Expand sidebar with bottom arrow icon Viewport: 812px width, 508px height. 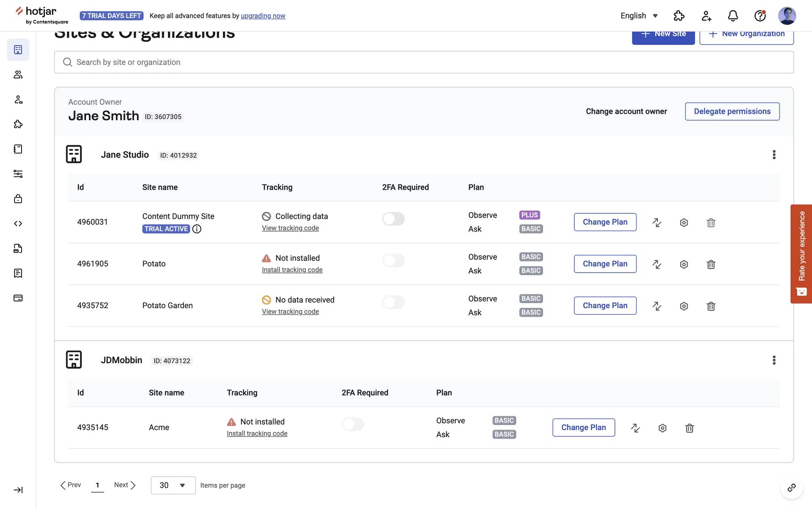tap(18, 490)
